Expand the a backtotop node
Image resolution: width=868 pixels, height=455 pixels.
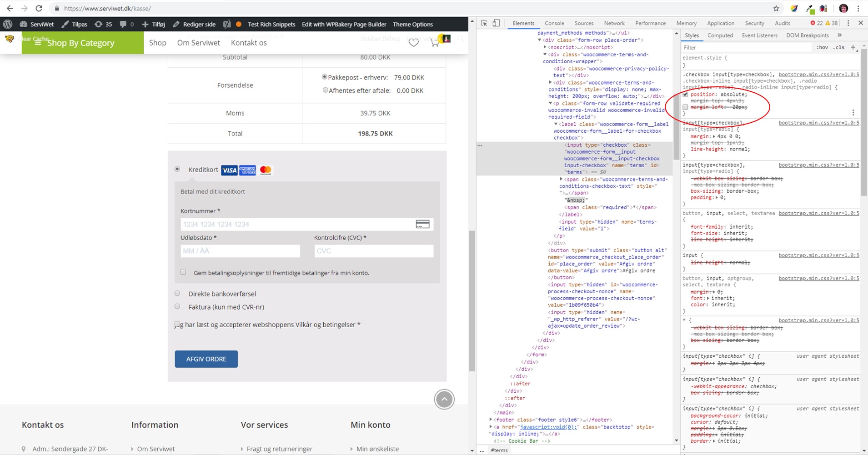[491, 427]
